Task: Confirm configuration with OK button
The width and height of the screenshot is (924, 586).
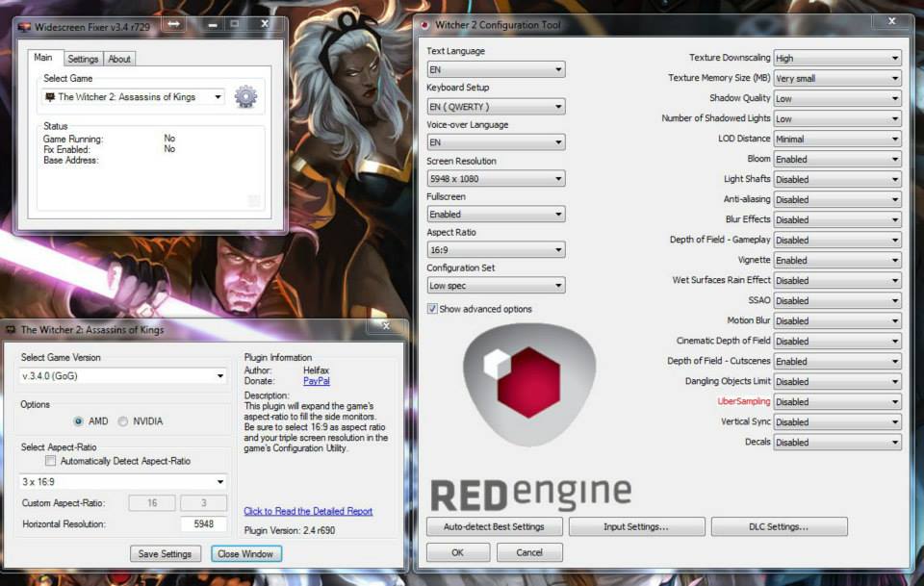Action: (458, 552)
